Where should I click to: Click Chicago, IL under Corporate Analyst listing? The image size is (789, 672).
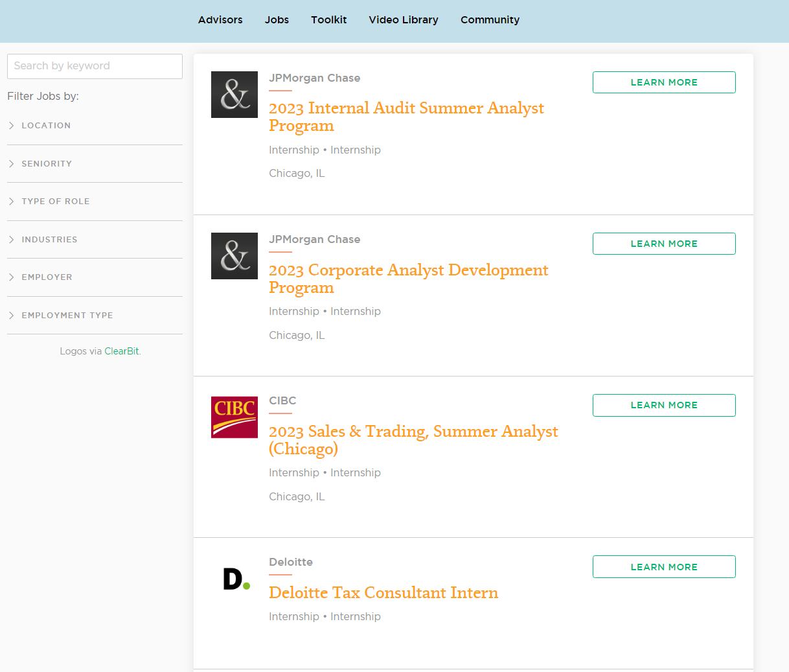coord(297,336)
